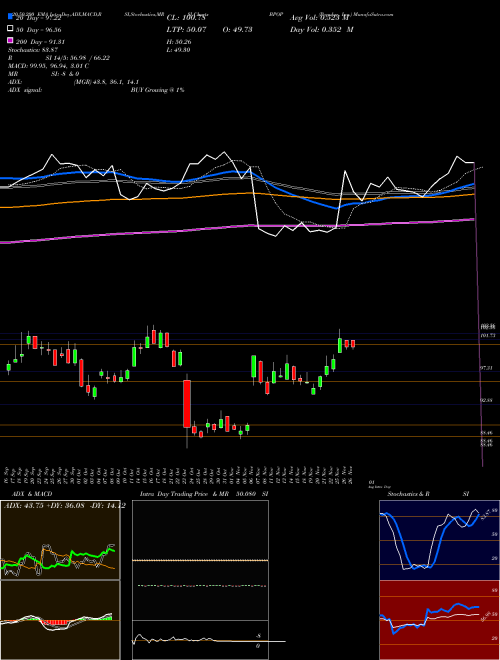Click the 'Intra Day Trading Price & MR' heading

click(x=184, y=494)
